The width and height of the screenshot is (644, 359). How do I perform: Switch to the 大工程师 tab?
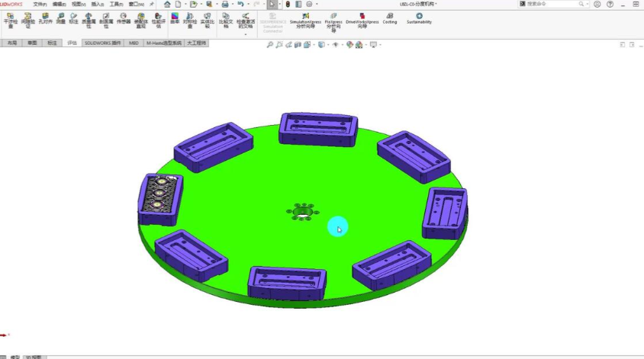click(x=197, y=43)
